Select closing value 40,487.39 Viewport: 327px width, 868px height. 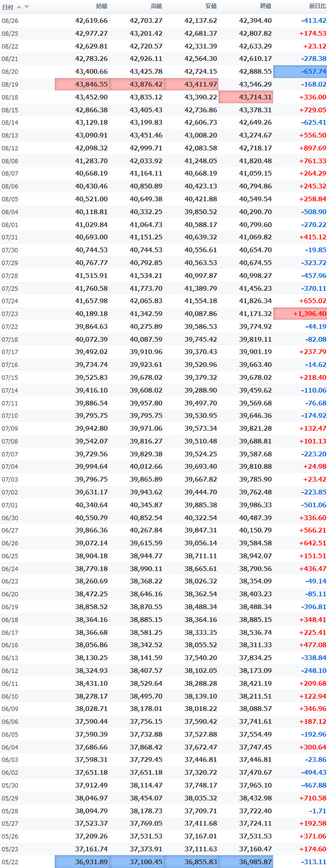pos(256,518)
